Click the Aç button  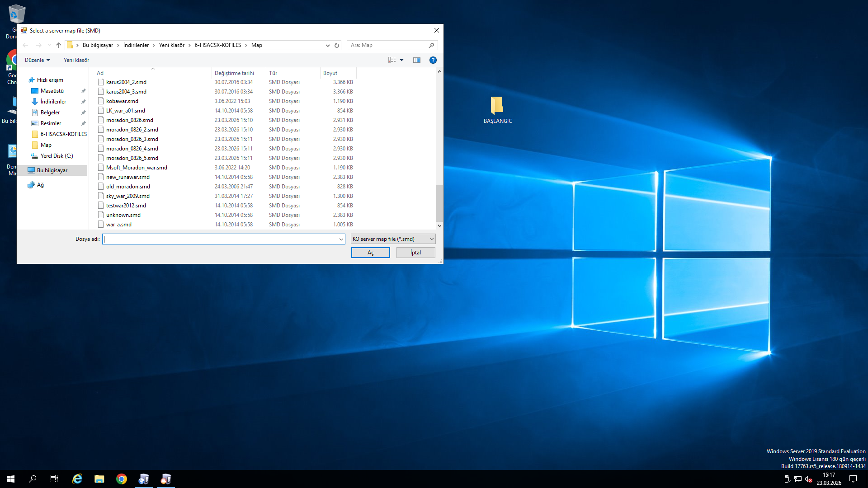371,253
